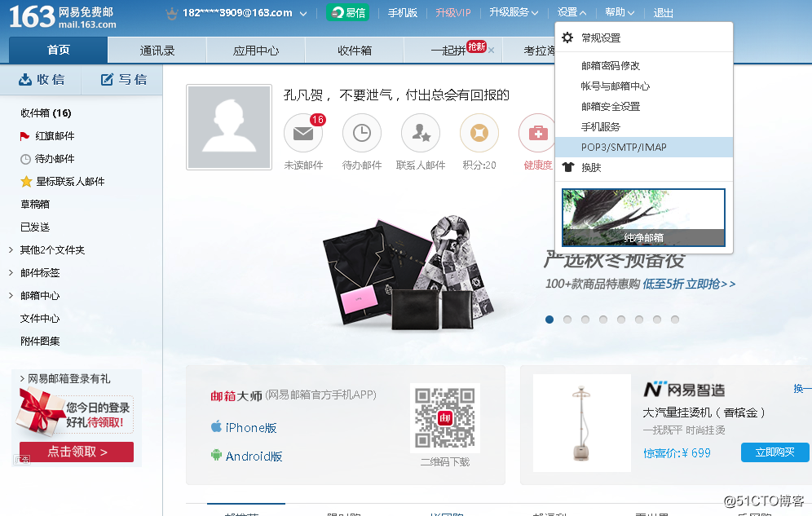Screen dimensions: 812x516
Task: Collapse the 设置 settings dropdown
Action: click(571, 12)
